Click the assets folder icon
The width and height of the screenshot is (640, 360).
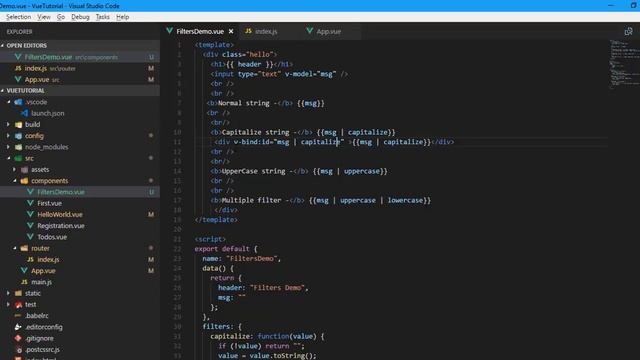24,169
